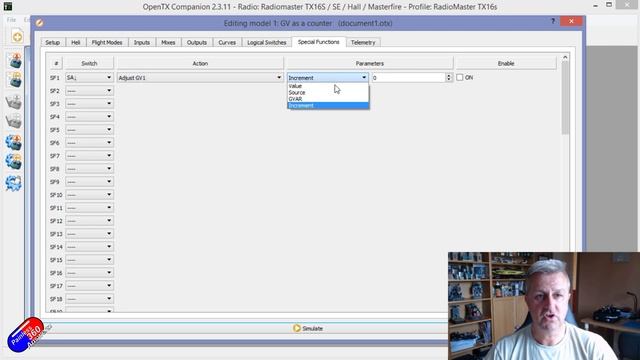Switch to the Outputs tab
This screenshot has width=640, height=360.
point(197,42)
